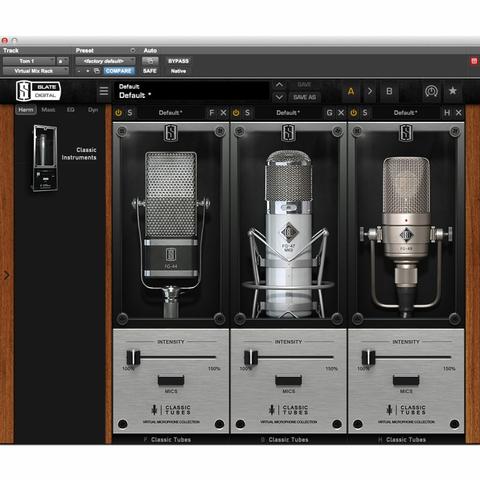The height and width of the screenshot is (480, 480).
Task: Click 'F Classic Tubes' footer label
Action: pyautogui.click(x=168, y=440)
